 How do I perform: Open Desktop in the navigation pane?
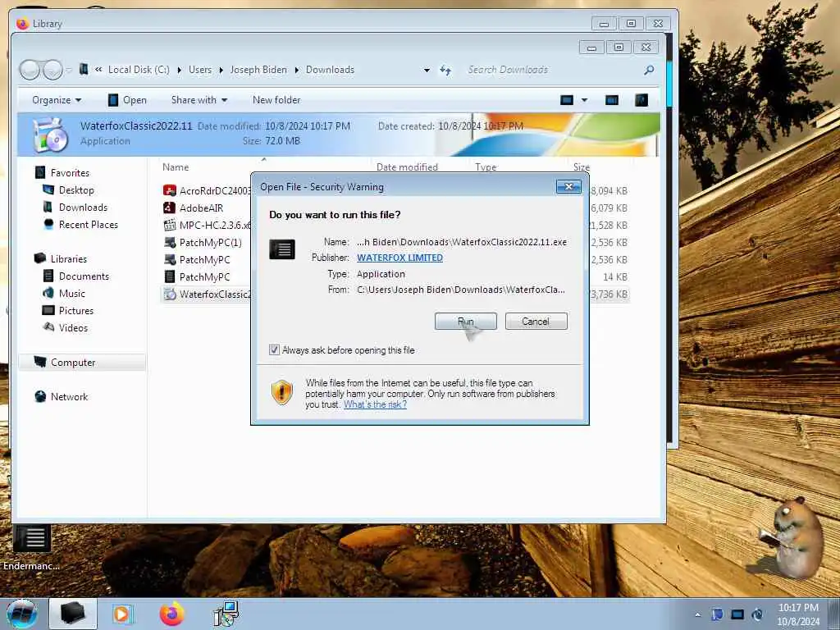click(x=76, y=190)
